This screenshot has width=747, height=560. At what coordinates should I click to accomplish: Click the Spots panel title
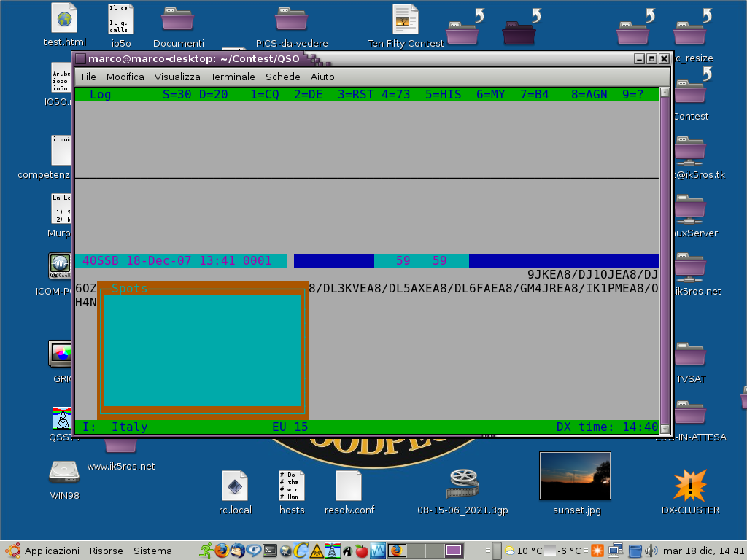(x=129, y=288)
